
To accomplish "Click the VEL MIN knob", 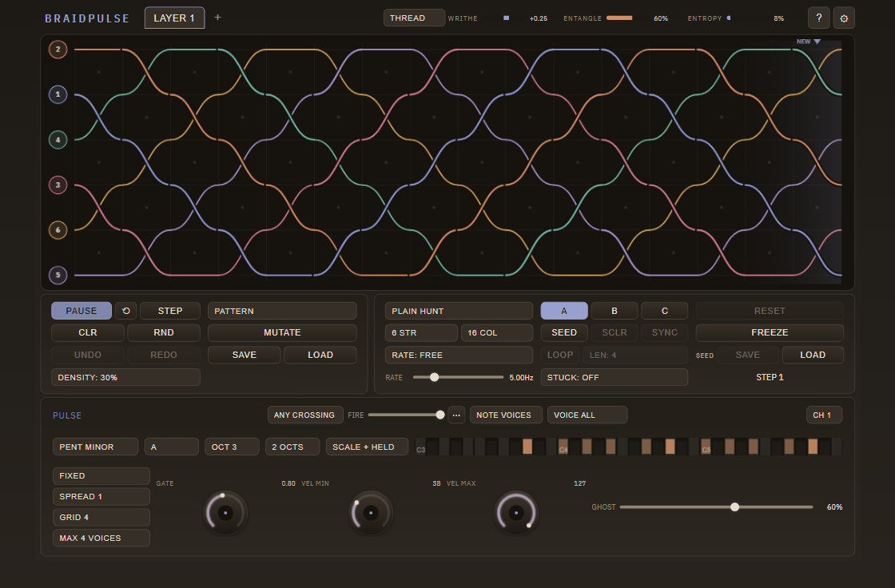I will click(371, 513).
